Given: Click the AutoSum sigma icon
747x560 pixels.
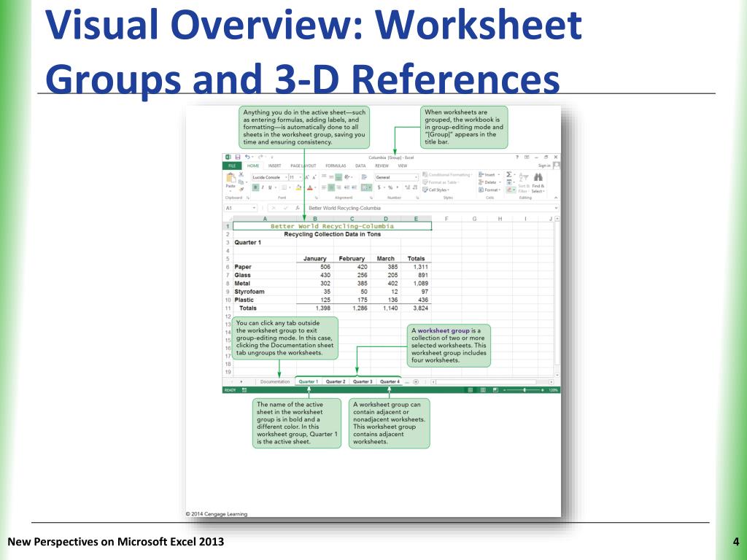Looking at the screenshot, I should click(508, 174).
